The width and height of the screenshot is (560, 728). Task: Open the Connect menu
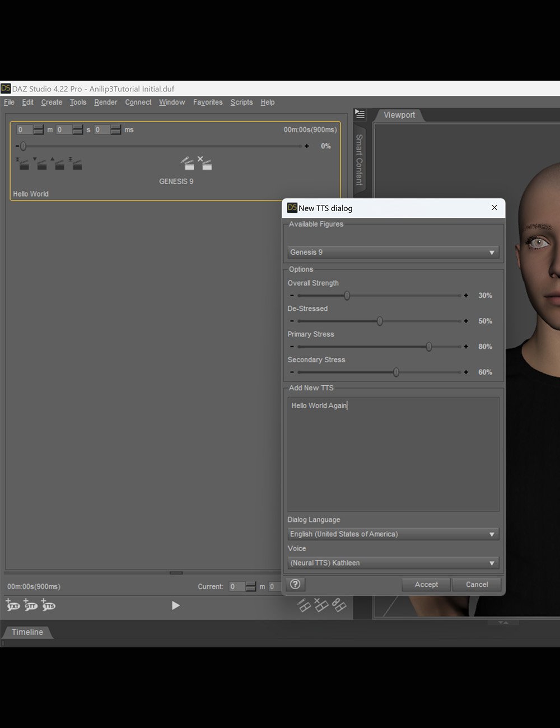point(138,102)
